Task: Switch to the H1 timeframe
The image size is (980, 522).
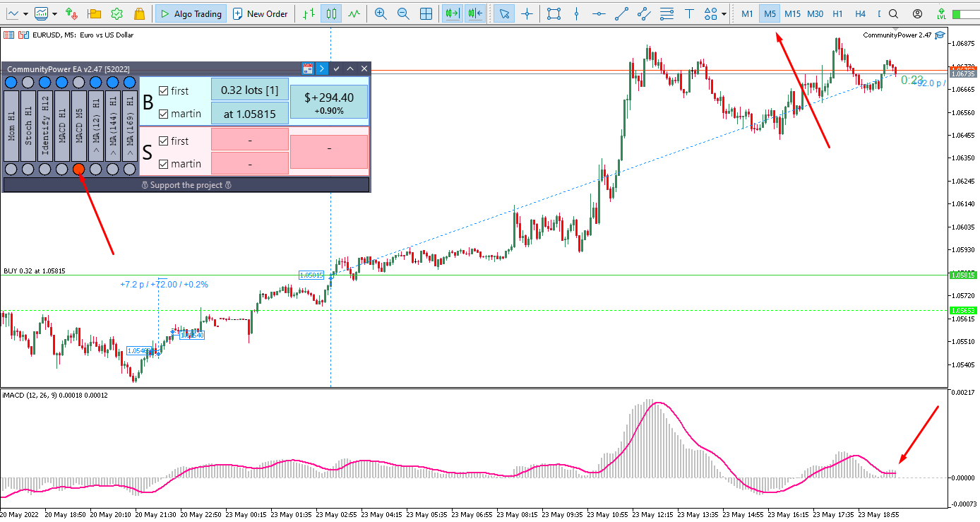Action: click(837, 13)
